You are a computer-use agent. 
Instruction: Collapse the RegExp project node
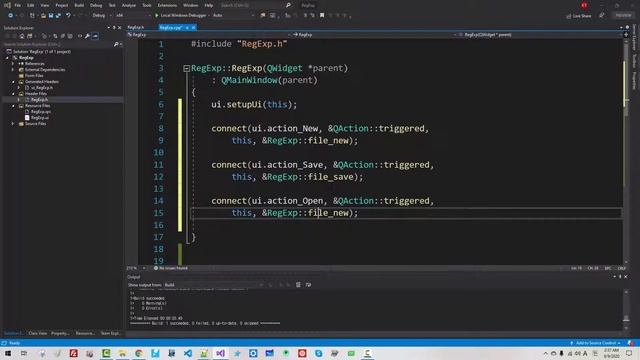pyautogui.click(x=7, y=58)
